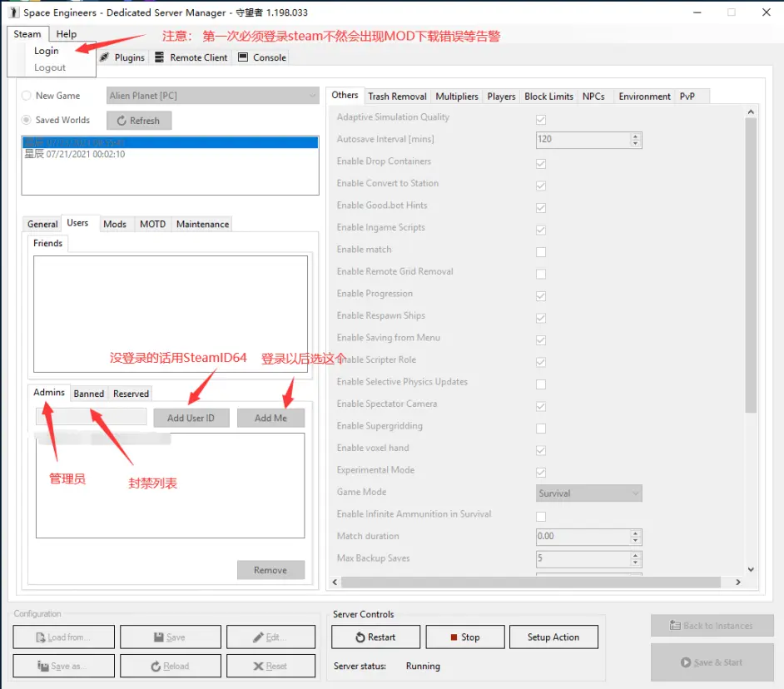
Task: Click Back to Instances button
Action: 712,626
